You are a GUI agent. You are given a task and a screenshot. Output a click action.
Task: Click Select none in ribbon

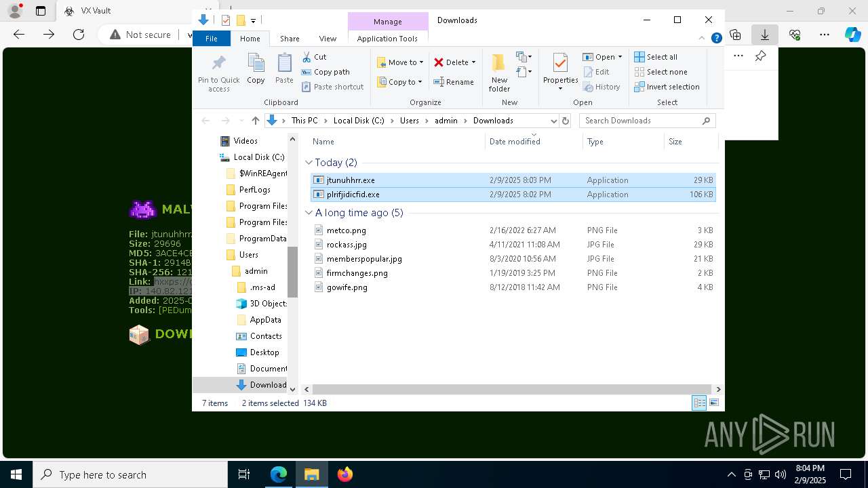660,72
